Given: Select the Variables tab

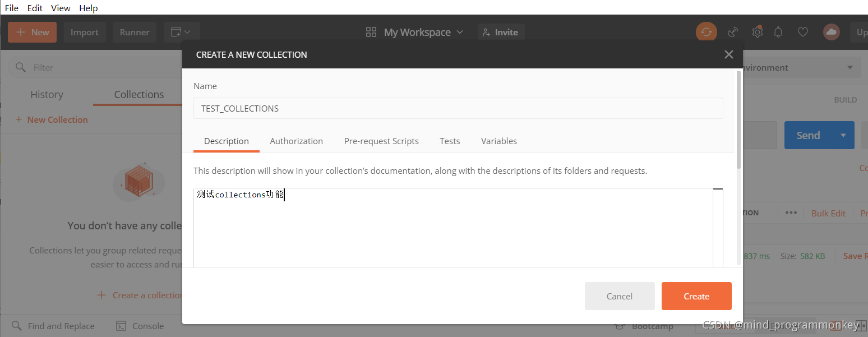Looking at the screenshot, I should tap(499, 141).
